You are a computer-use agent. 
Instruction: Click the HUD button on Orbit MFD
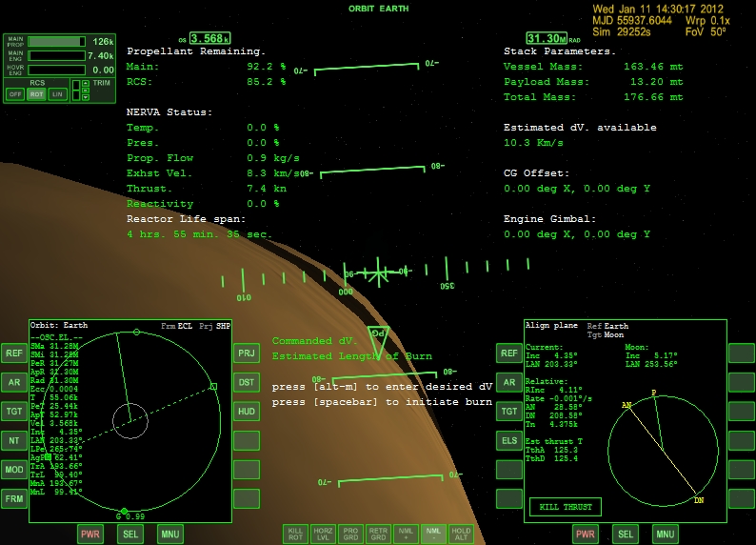click(x=247, y=412)
